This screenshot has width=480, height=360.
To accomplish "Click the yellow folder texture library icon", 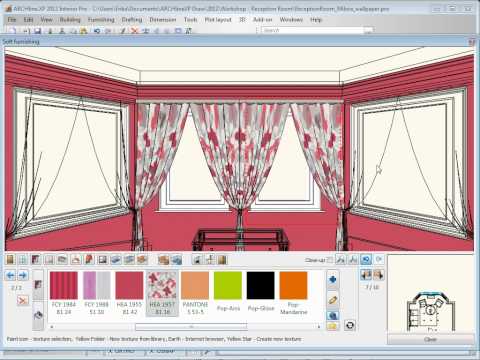I will [x=332, y=326].
